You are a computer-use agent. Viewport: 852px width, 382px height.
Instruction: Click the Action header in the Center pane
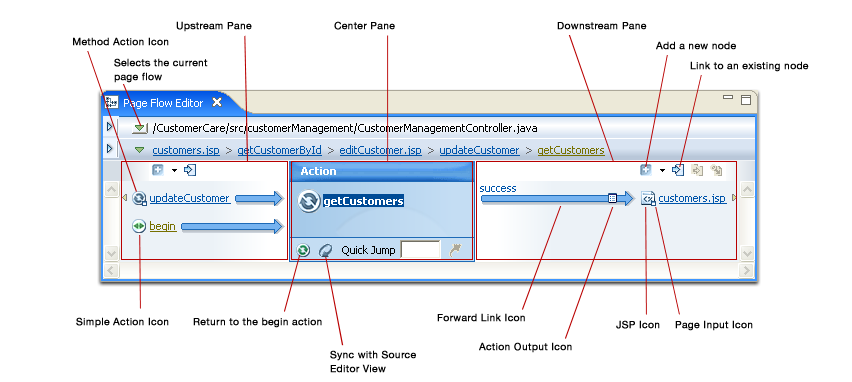[382, 171]
